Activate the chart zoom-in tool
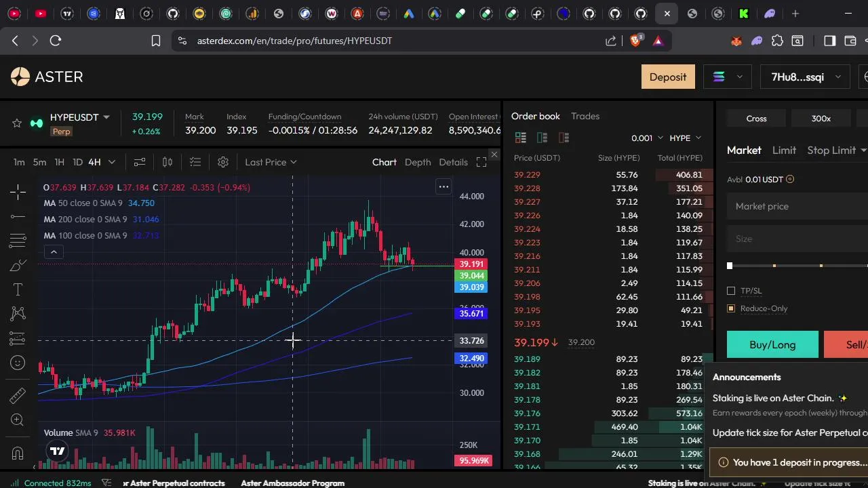Image resolution: width=868 pixels, height=488 pixels. (18, 420)
